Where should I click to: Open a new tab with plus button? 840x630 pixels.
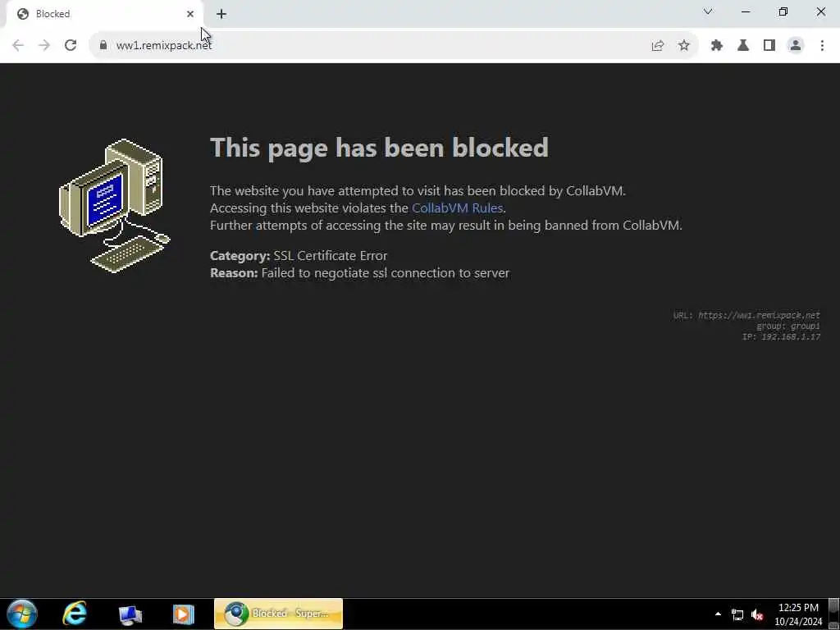(x=221, y=14)
